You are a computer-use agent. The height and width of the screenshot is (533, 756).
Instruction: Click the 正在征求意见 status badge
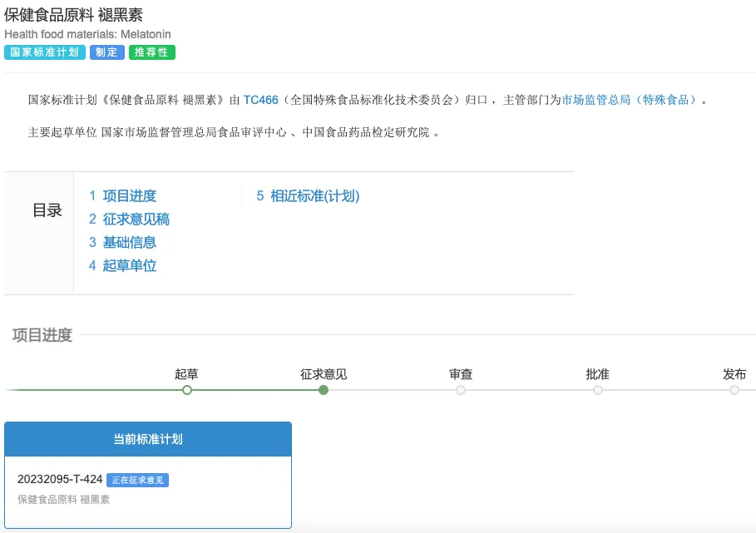(137, 480)
